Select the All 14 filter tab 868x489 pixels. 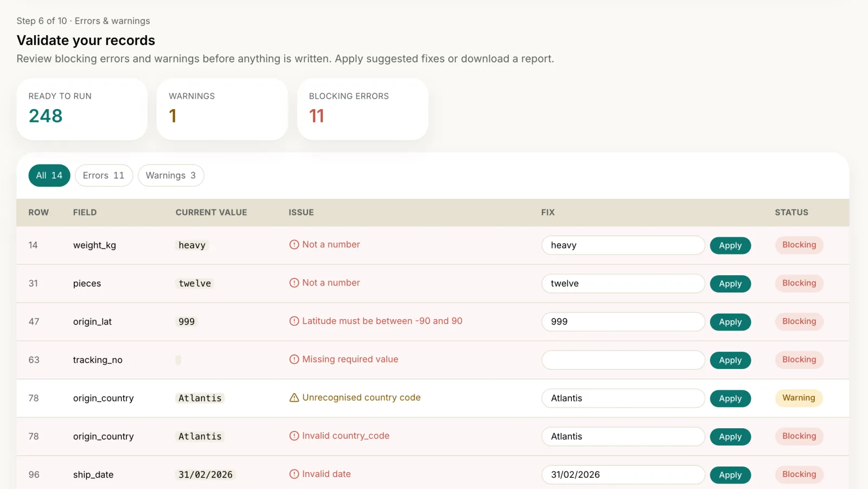(x=49, y=175)
